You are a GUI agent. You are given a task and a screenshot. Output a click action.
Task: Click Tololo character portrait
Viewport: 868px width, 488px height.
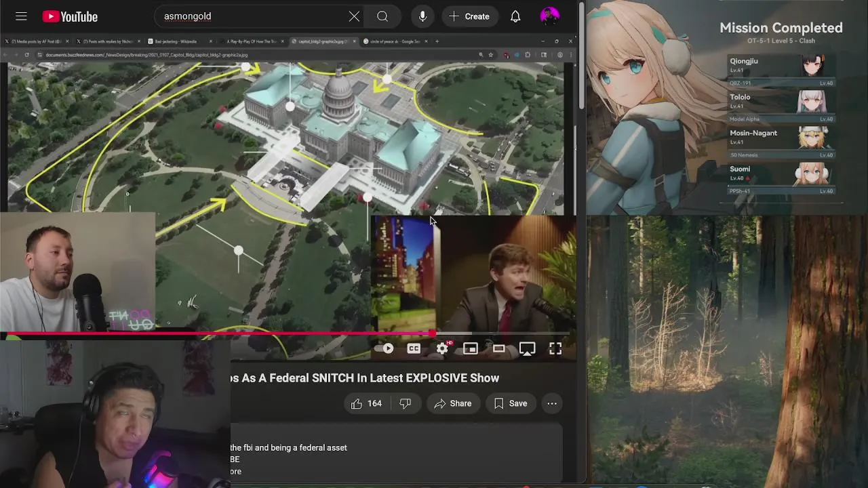pos(812,102)
